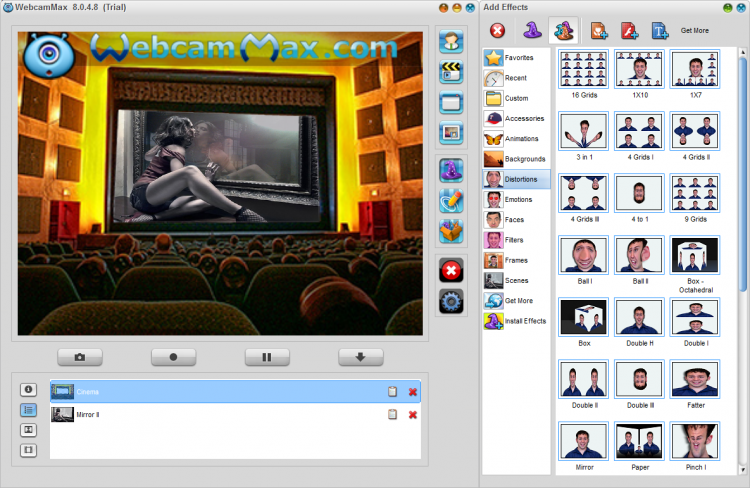Select the Distortions category
The height and width of the screenshot is (488, 750).
(x=516, y=179)
